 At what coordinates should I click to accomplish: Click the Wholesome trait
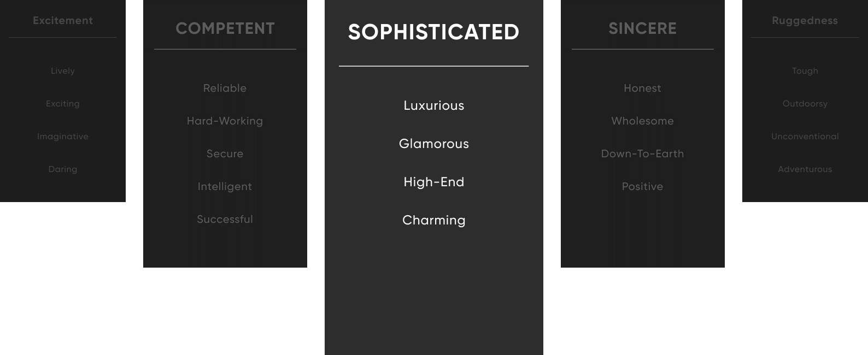point(642,121)
